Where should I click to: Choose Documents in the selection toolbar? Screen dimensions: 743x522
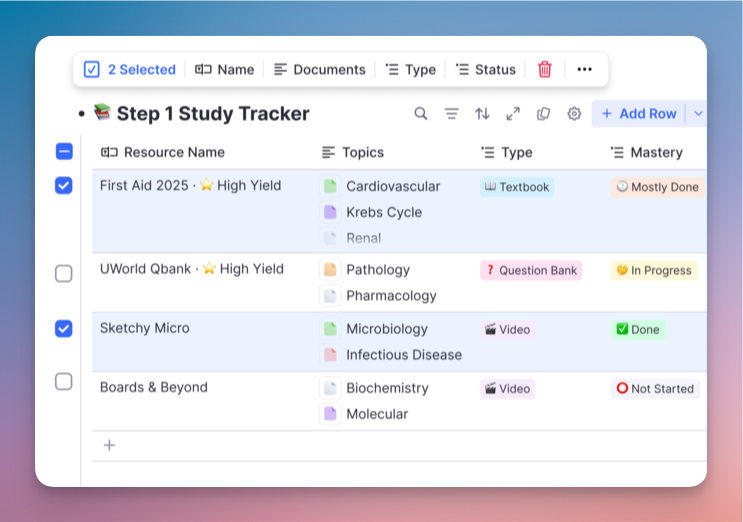coord(320,69)
